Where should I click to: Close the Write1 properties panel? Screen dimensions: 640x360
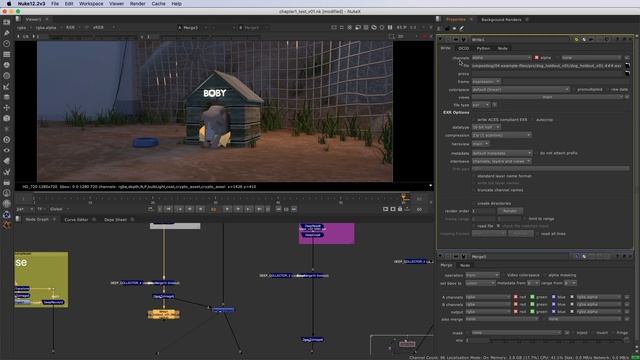[631, 39]
